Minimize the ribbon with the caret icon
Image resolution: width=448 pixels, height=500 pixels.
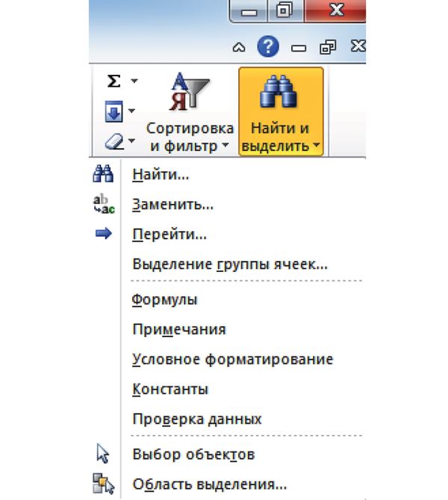239,48
